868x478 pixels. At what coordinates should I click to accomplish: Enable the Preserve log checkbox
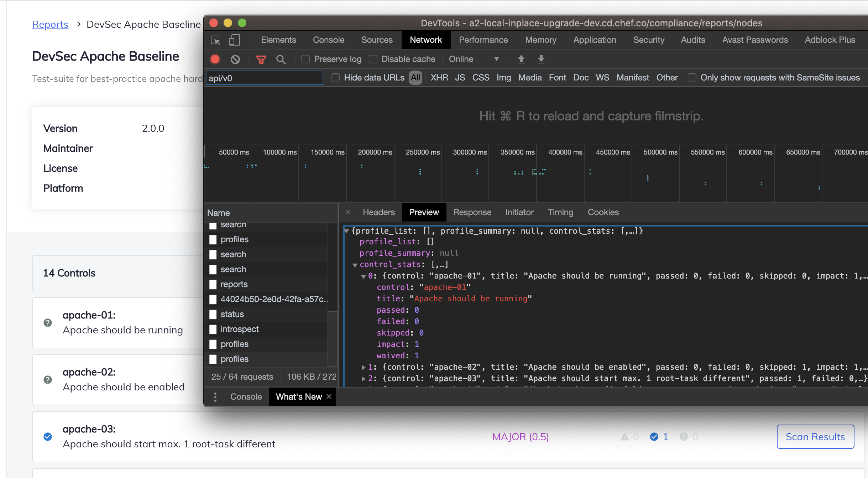click(305, 59)
